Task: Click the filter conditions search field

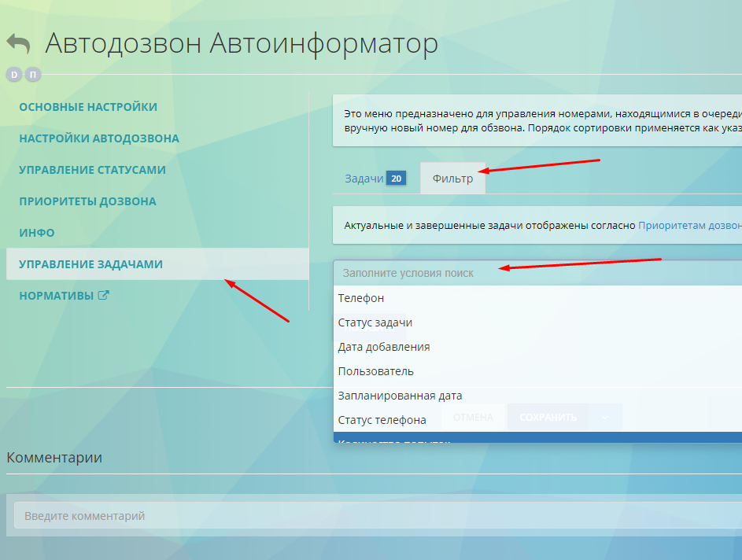Action: point(535,272)
